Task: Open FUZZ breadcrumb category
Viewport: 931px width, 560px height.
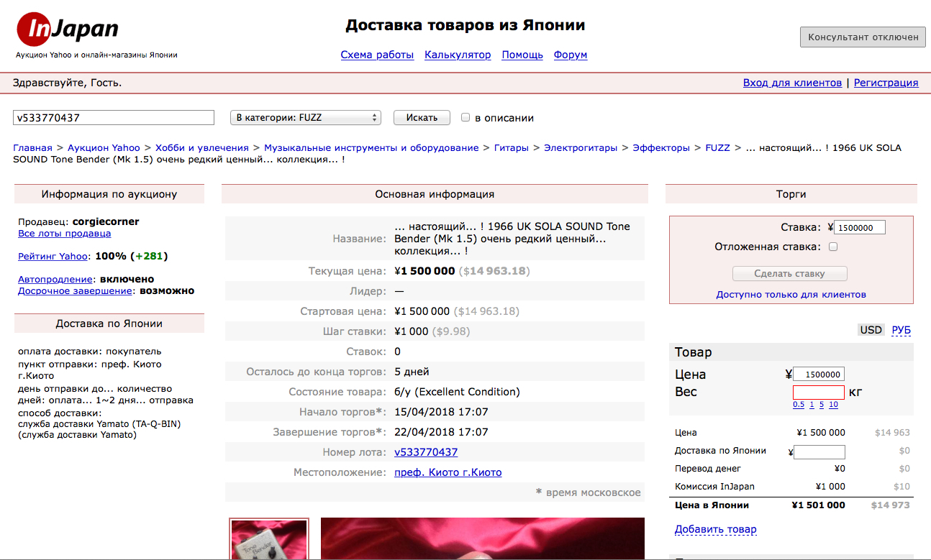Action: [717, 147]
